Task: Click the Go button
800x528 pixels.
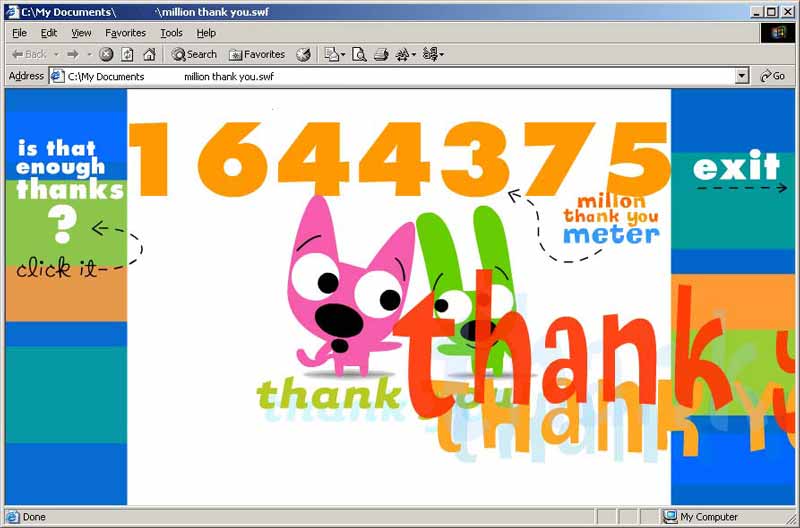Action: 772,76
